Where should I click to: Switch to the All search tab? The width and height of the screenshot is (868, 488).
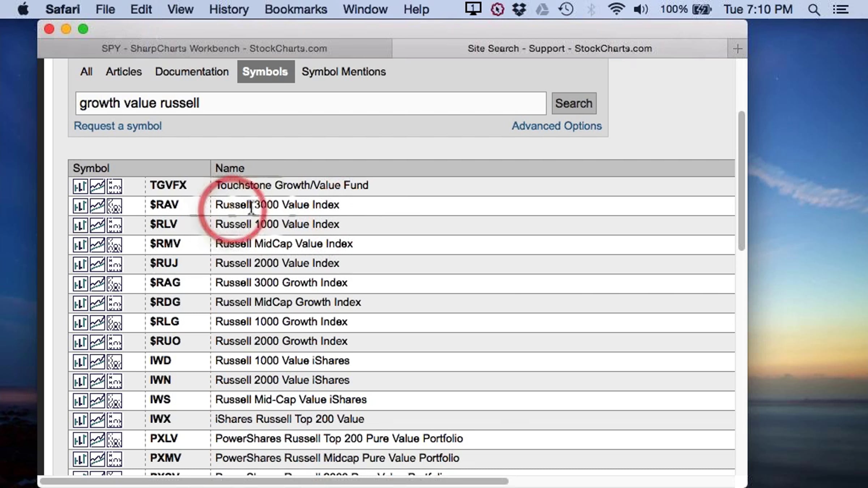pos(86,72)
